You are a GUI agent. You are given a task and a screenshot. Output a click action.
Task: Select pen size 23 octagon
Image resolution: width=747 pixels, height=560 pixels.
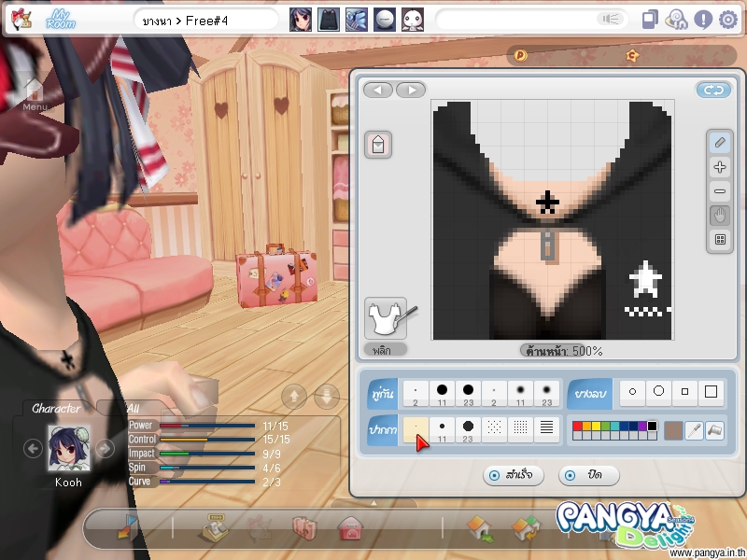coord(469,430)
